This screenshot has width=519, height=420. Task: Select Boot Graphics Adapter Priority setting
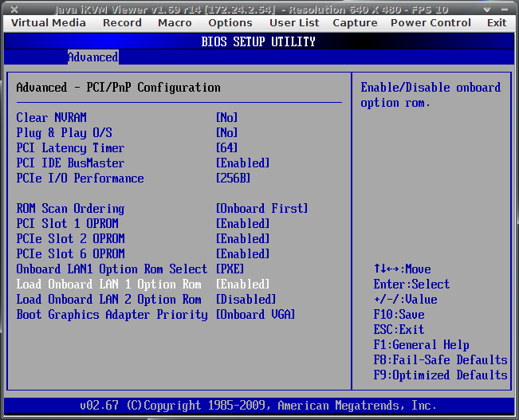pyautogui.click(x=112, y=315)
